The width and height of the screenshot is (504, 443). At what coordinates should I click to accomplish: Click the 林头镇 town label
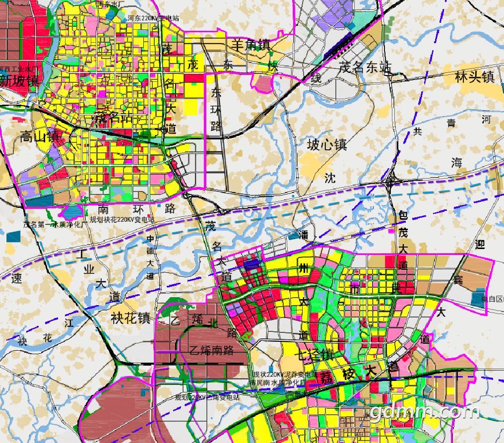point(475,77)
